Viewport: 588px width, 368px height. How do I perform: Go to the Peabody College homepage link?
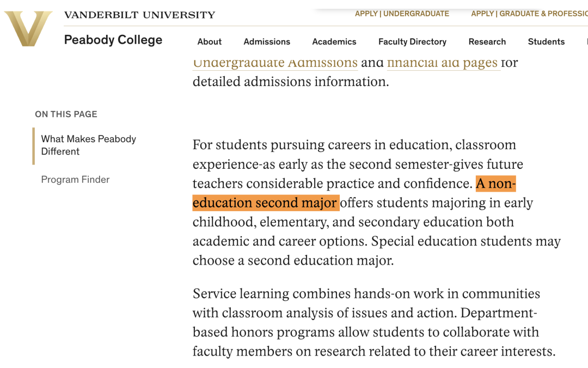113,40
